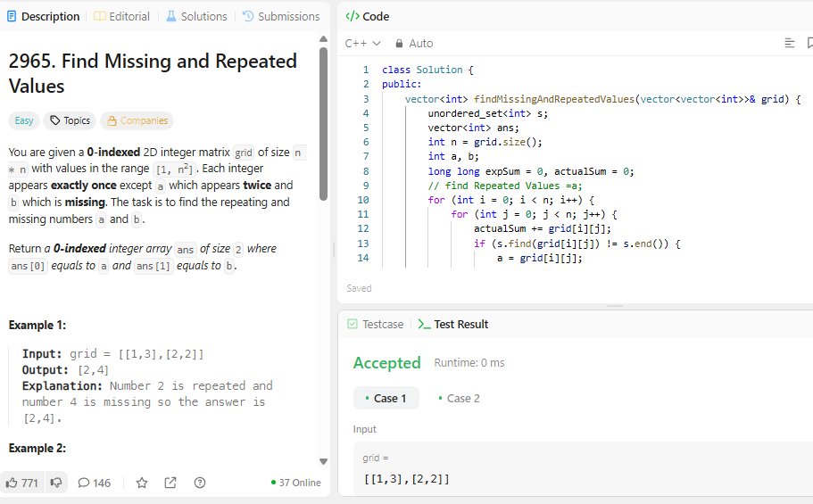
Task: Switch to the Editorial tab
Action: click(122, 17)
